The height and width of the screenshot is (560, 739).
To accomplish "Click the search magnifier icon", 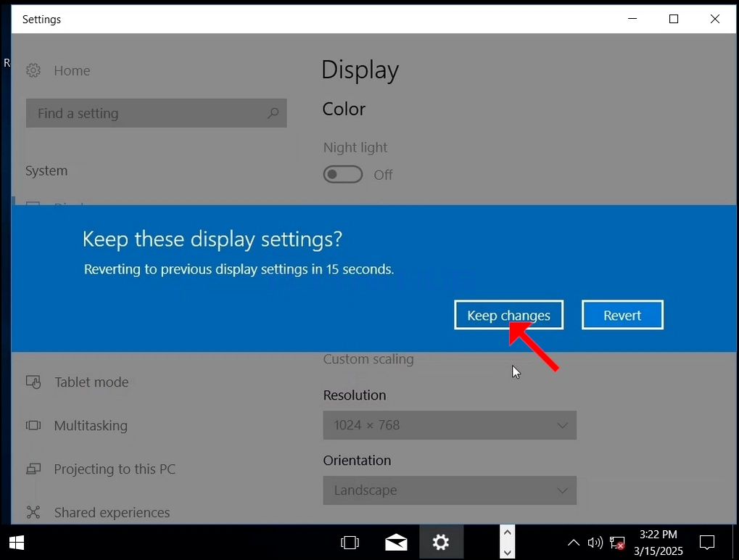I will (x=273, y=113).
